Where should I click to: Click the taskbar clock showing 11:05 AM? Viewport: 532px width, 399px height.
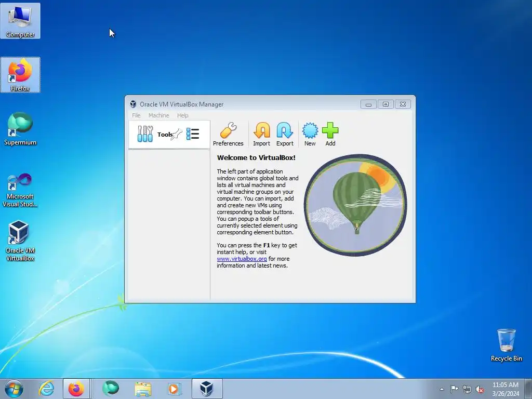(x=505, y=389)
